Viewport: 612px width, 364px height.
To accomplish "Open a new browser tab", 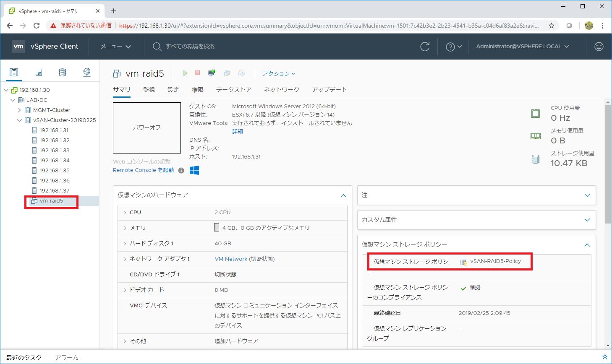I will (x=114, y=11).
